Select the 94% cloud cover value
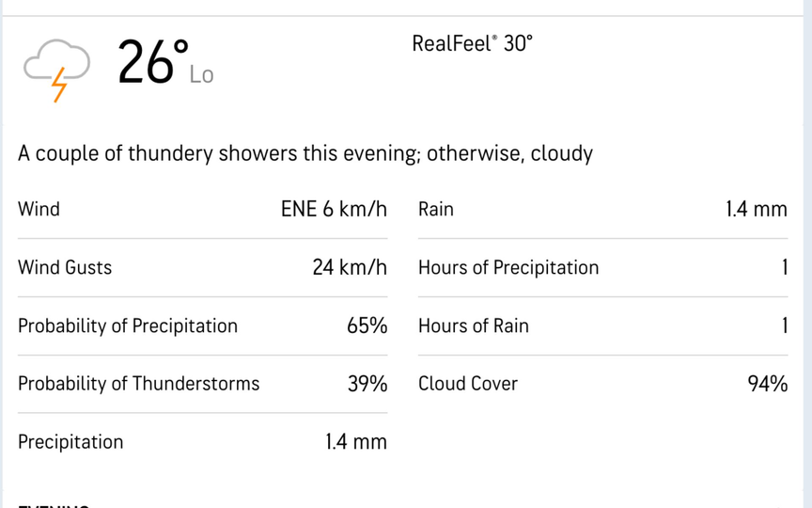 (768, 384)
